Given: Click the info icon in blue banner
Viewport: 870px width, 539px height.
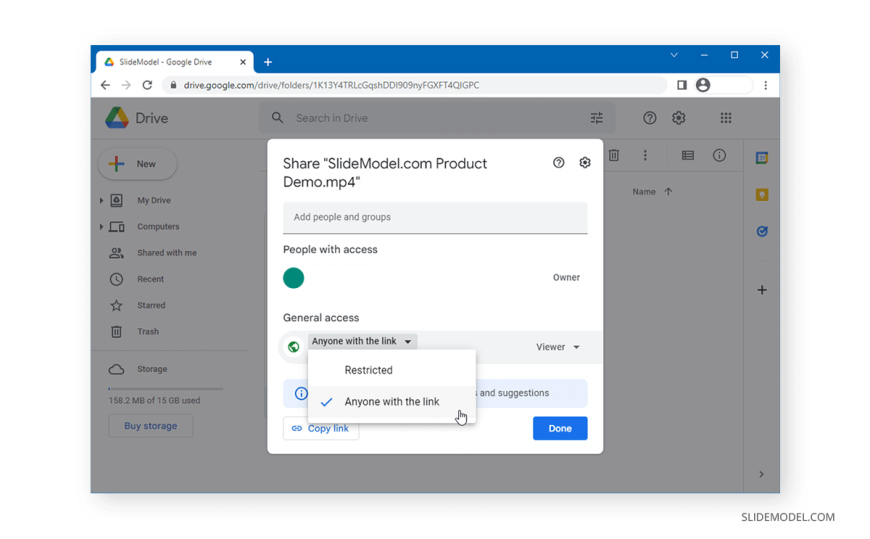Looking at the screenshot, I should pos(301,394).
